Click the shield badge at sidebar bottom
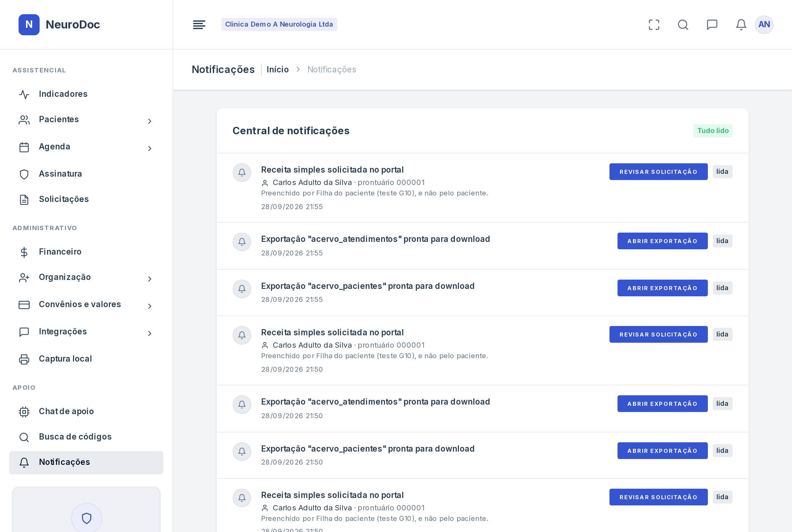The height and width of the screenshot is (532, 792). [x=87, y=518]
